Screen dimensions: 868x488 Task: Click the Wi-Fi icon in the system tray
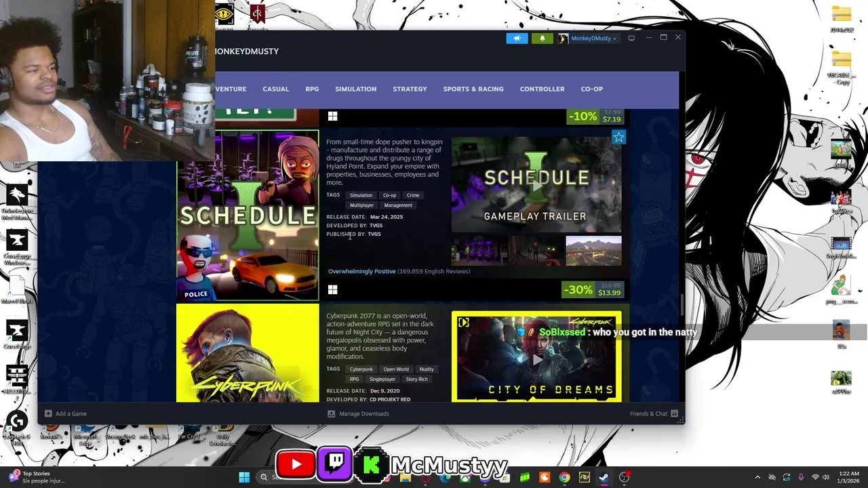816,477
